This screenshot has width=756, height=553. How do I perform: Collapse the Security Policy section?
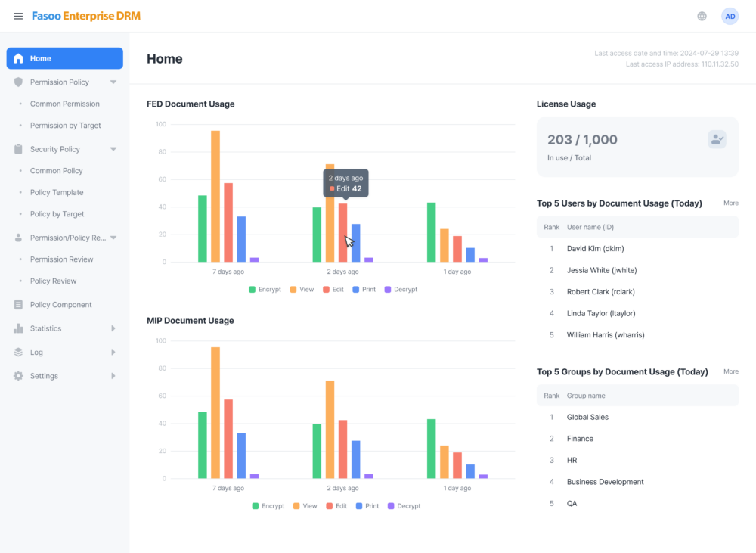[x=113, y=149]
